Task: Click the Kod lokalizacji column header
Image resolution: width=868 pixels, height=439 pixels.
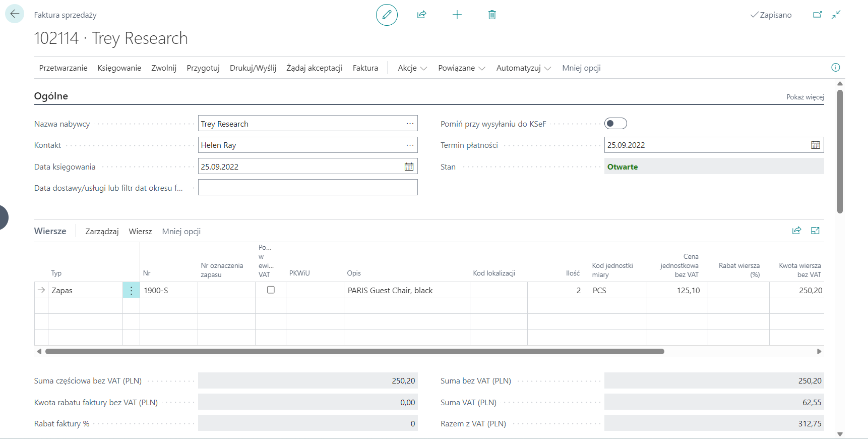Action: (494, 273)
